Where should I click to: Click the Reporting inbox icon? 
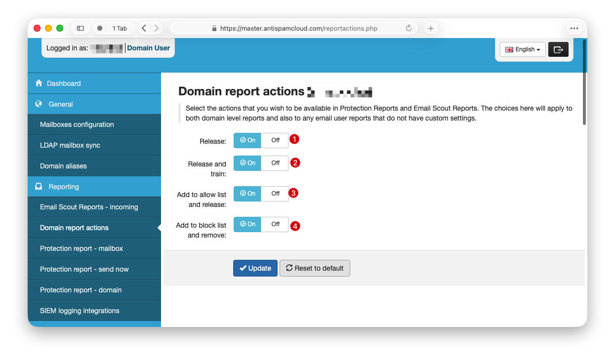[x=39, y=187]
